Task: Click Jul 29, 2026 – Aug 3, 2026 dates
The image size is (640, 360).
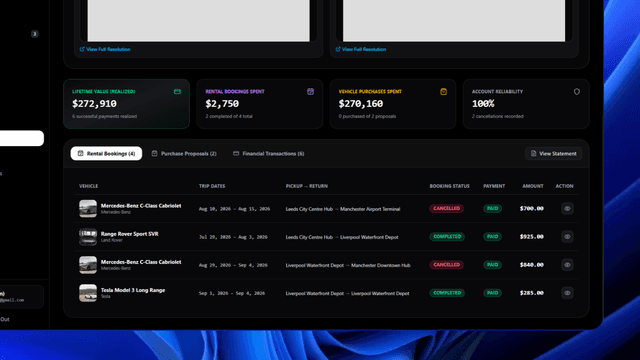Action: (x=233, y=237)
